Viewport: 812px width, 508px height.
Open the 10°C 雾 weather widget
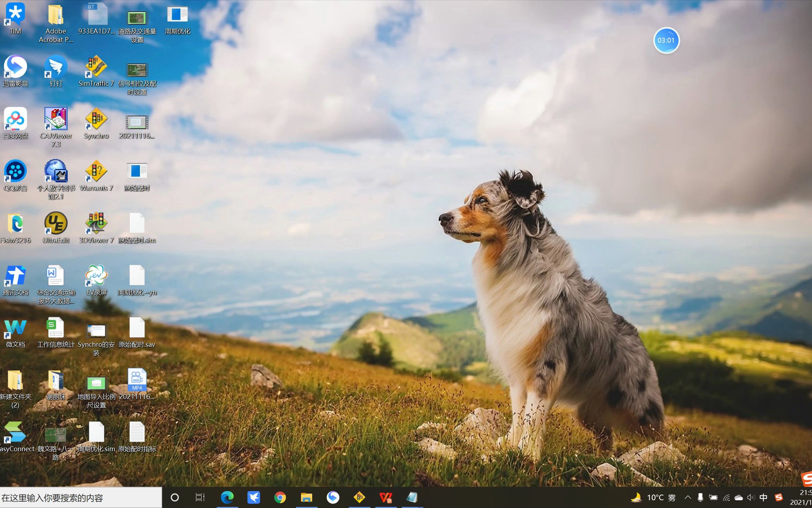pyautogui.click(x=653, y=497)
